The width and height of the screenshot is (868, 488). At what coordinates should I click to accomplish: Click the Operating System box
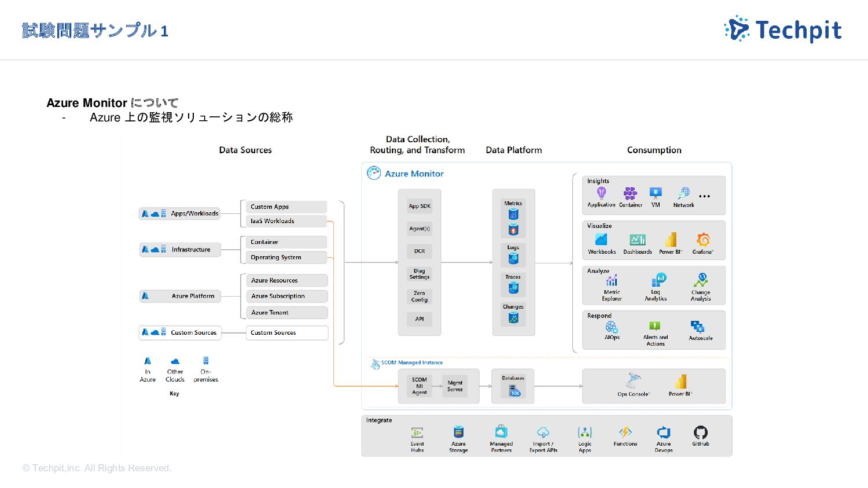pos(287,257)
